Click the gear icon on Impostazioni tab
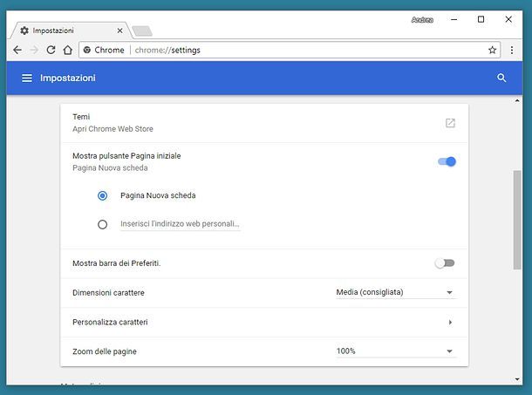The height and width of the screenshot is (395, 532). point(24,31)
